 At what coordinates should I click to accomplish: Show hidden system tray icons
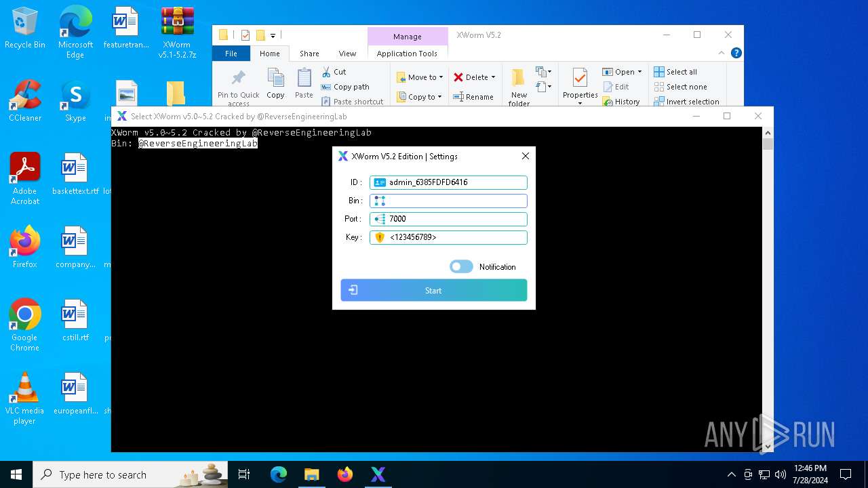pos(731,474)
